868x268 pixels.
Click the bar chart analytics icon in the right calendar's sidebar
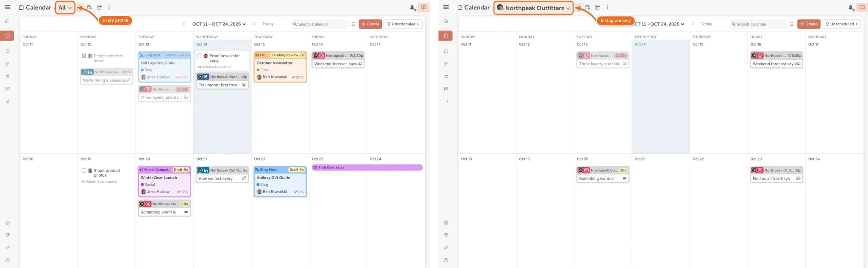pyautogui.click(x=446, y=101)
